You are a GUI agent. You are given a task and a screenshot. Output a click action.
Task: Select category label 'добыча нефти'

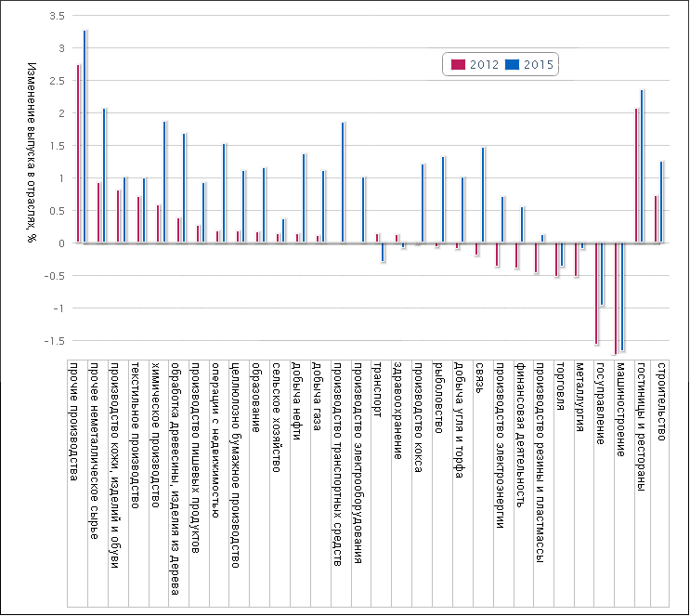(x=297, y=401)
